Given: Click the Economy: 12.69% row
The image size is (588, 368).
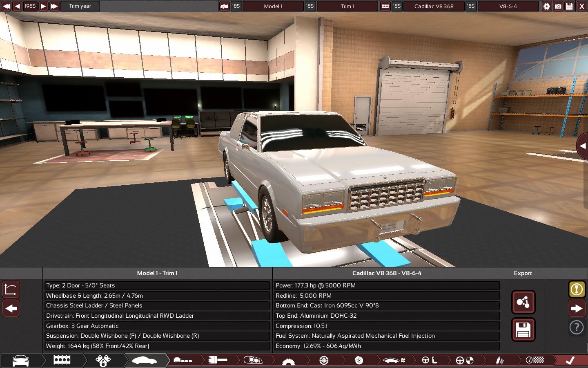Looking at the screenshot, I should 387,346.
